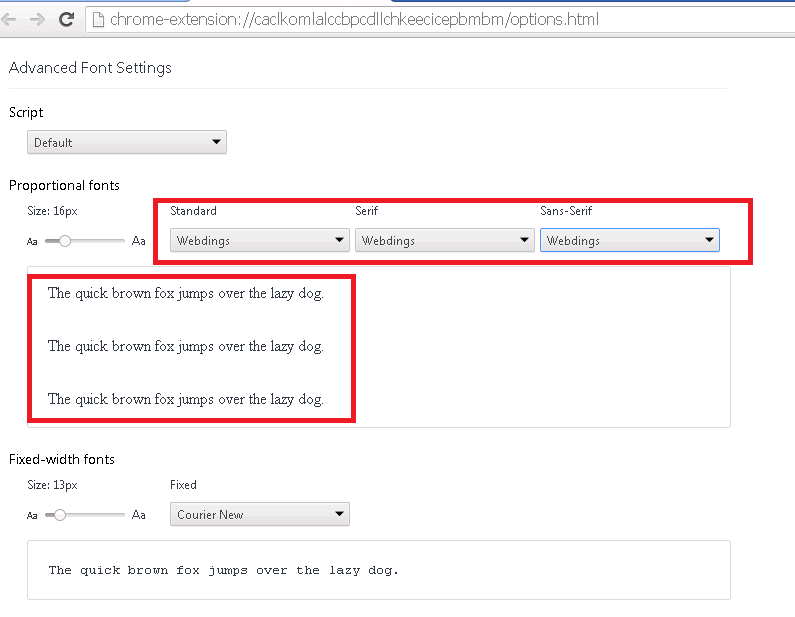Click the Fixed-width fonts heading

[x=62, y=459]
